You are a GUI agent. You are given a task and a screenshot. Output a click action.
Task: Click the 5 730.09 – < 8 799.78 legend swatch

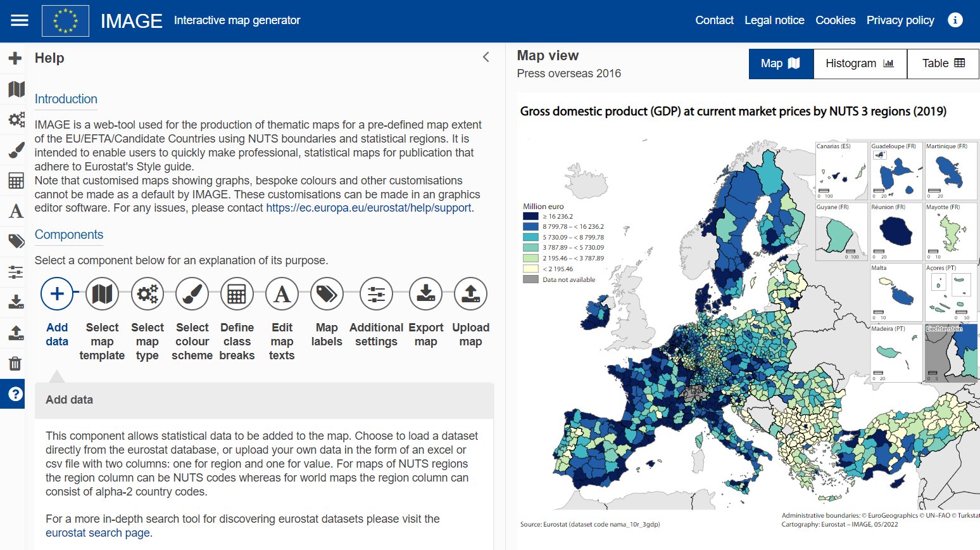(x=531, y=237)
